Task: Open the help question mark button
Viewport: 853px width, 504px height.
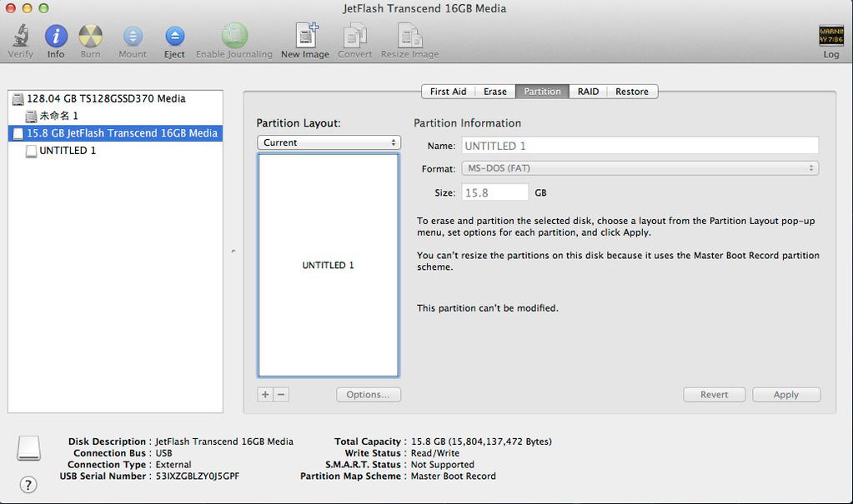Action: point(28,485)
